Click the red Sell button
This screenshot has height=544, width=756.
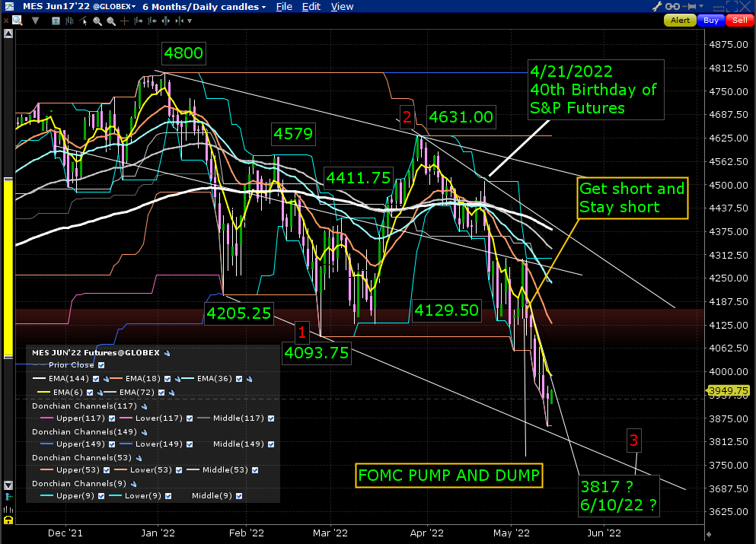click(x=739, y=21)
